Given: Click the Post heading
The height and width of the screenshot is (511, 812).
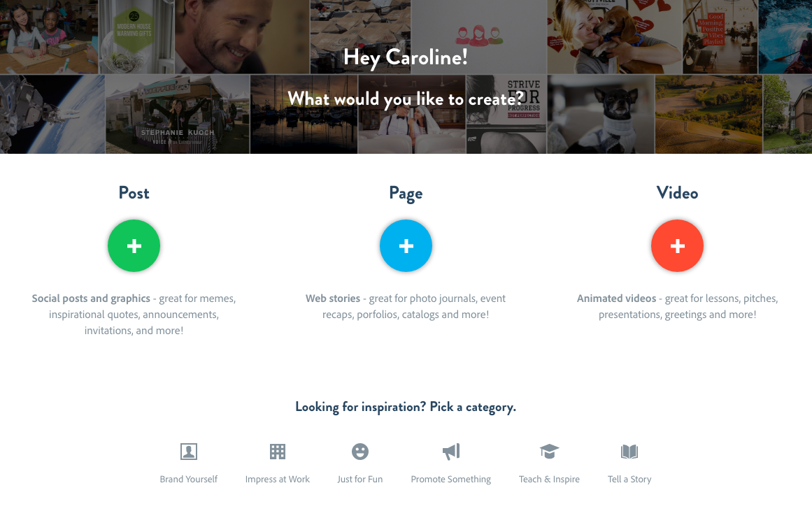Looking at the screenshot, I should point(134,193).
